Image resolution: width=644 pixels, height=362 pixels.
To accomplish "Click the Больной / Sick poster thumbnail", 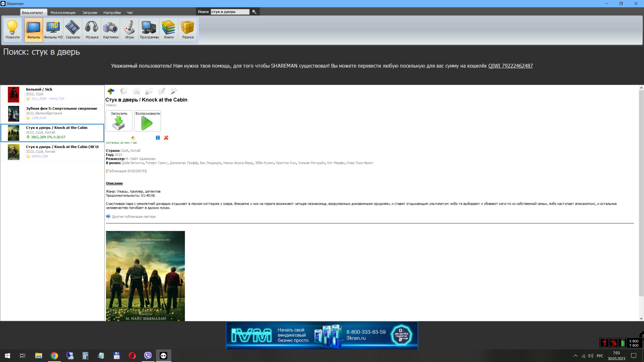I will click(x=14, y=95).
